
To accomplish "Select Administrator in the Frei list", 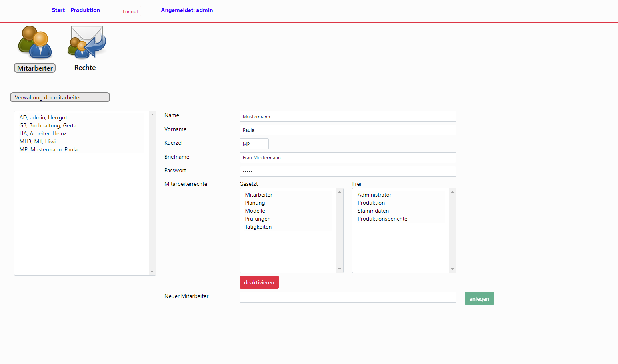I will click(374, 195).
